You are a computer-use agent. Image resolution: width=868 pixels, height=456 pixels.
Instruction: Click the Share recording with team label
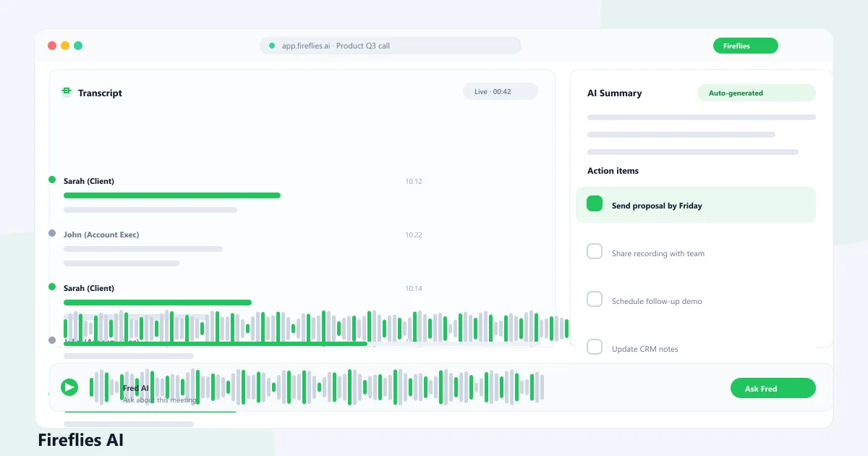tap(658, 253)
